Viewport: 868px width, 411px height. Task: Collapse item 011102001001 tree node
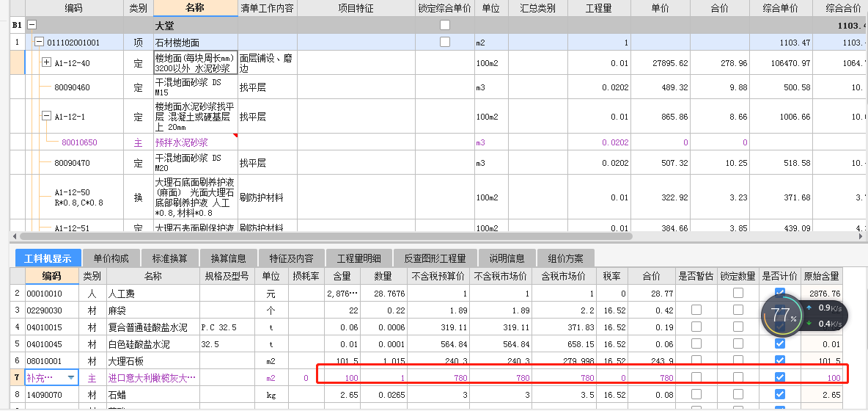[40, 42]
